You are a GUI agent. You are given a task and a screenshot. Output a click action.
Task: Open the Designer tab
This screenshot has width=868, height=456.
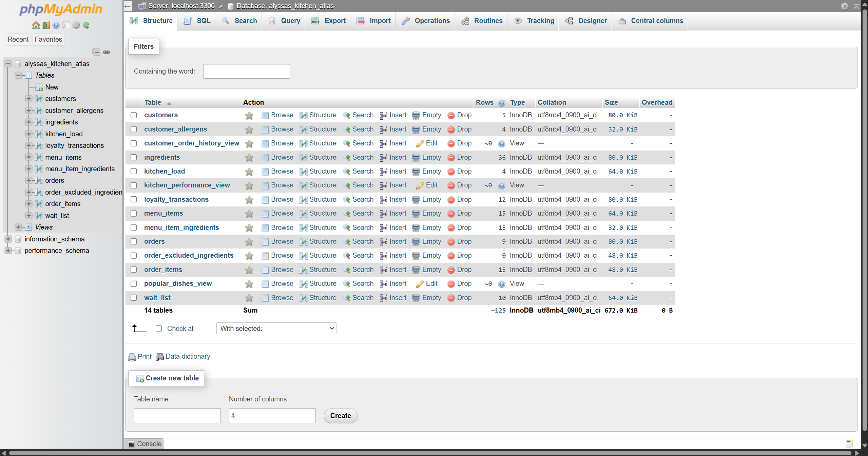pyautogui.click(x=586, y=21)
